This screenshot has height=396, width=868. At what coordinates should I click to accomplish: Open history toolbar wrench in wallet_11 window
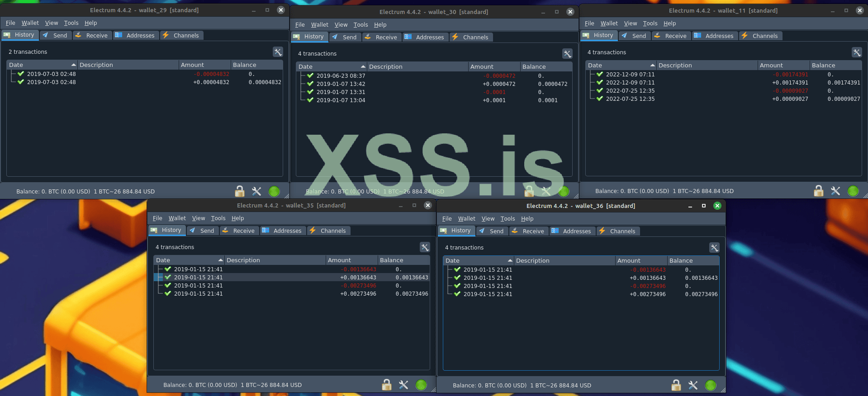click(x=857, y=52)
